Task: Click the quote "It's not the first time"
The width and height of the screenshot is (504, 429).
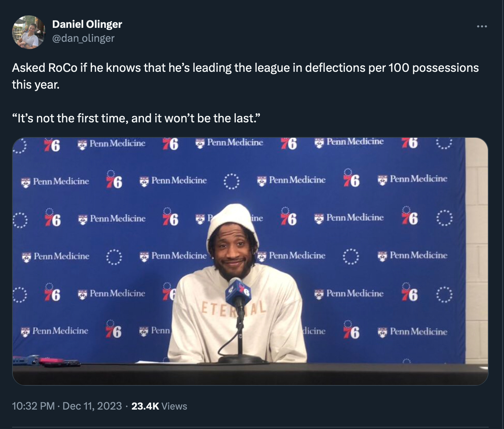Action: click(x=136, y=118)
